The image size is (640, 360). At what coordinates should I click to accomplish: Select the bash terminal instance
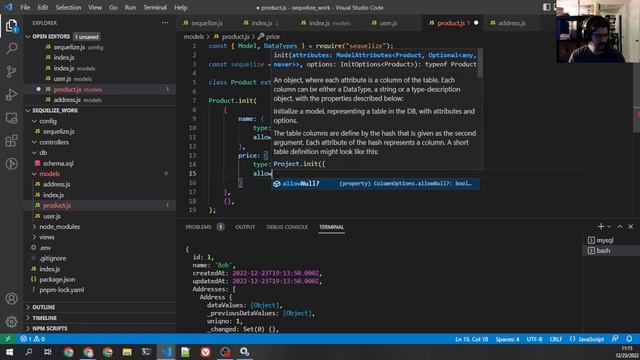click(x=611, y=251)
